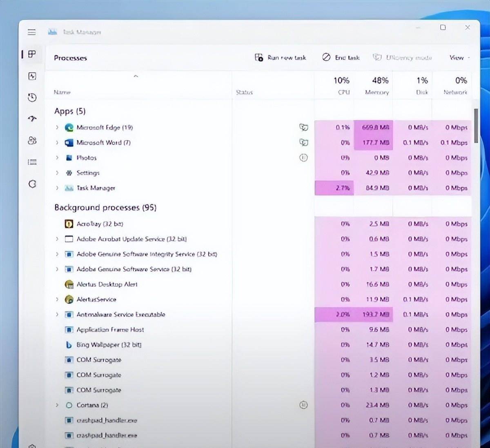Select the first COM Surrogate row icon
Viewport: 490px width, 448px height.
[69, 360]
